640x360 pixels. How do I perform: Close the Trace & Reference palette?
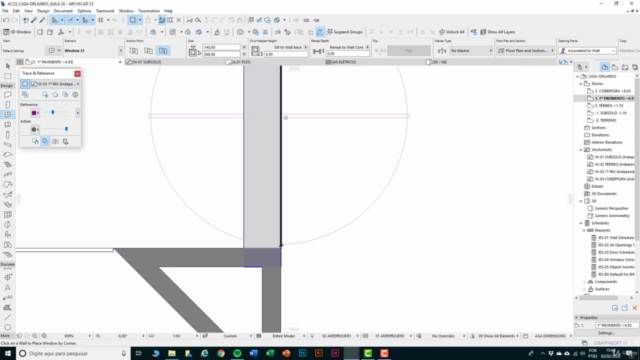coord(77,73)
